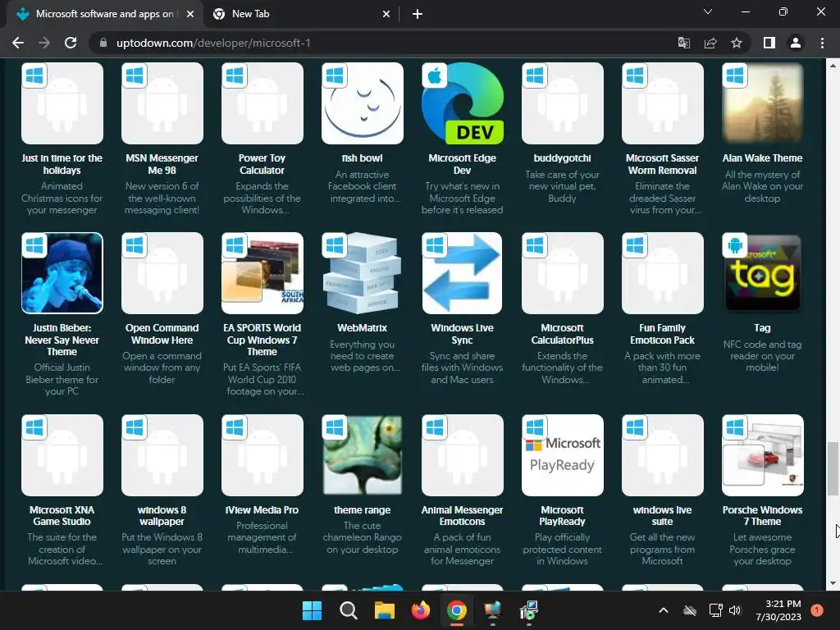Open volume control in system tray
840x630 pixels.
(x=735, y=610)
